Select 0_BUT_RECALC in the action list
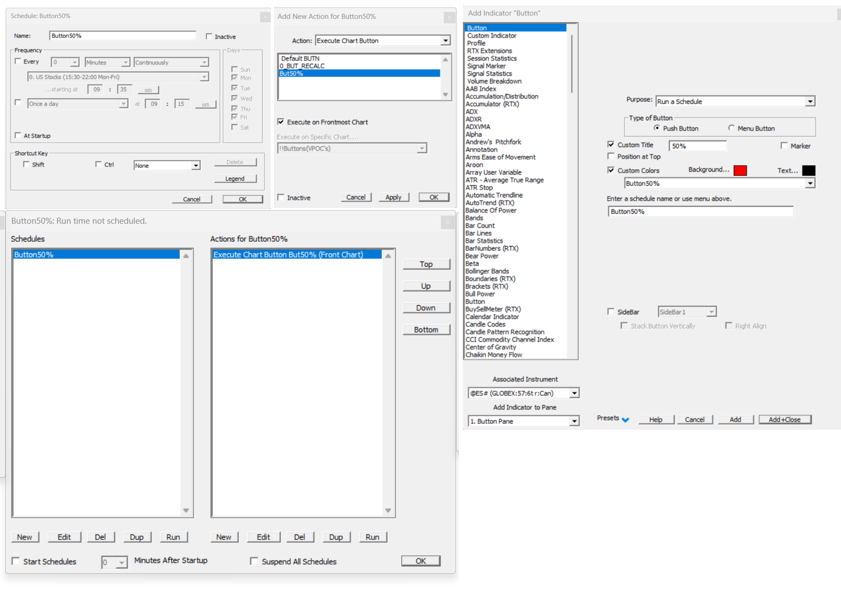This screenshot has height=591, width=841. click(302, 66)
